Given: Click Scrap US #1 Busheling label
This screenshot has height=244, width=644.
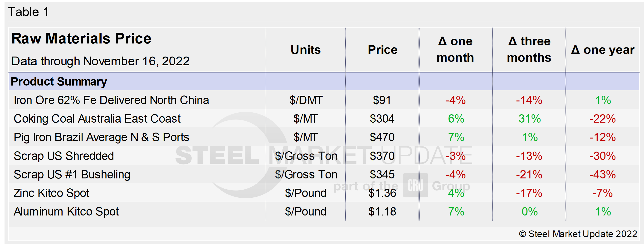Looking at the screenshot, I should 72,174.
